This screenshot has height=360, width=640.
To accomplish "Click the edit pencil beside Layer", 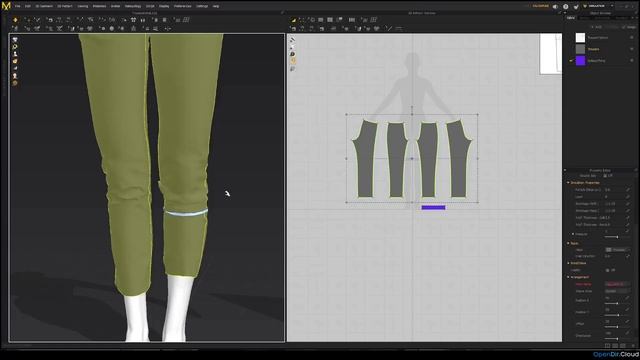I will pyautogui.click(x=628, y=197).
